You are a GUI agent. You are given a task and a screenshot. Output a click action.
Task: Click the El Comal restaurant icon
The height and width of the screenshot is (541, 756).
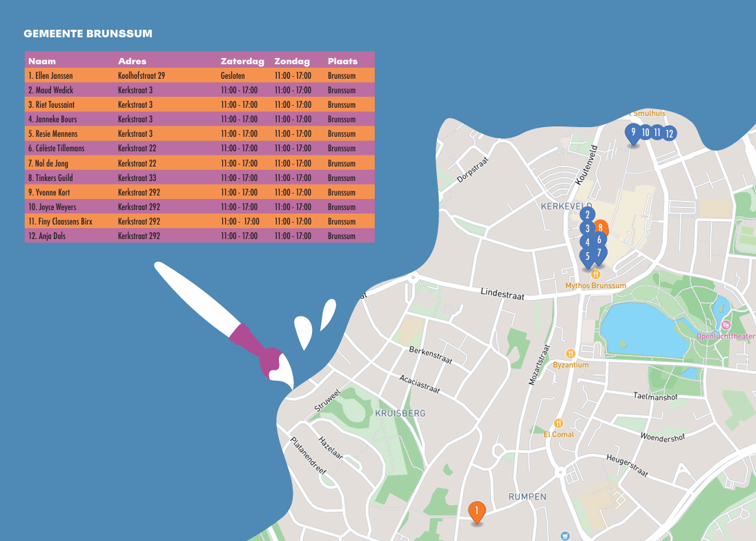[559, 424]
